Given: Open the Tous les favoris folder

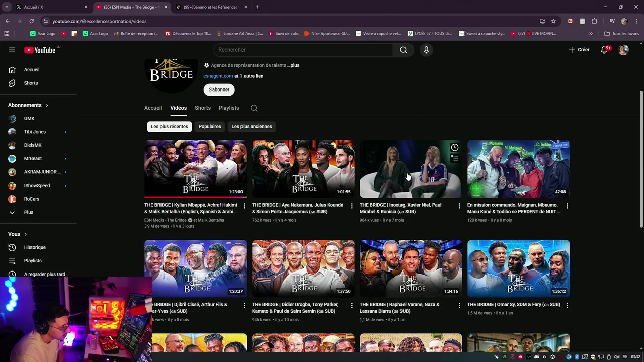Looking at the screenshot, I should coord(621,34).
